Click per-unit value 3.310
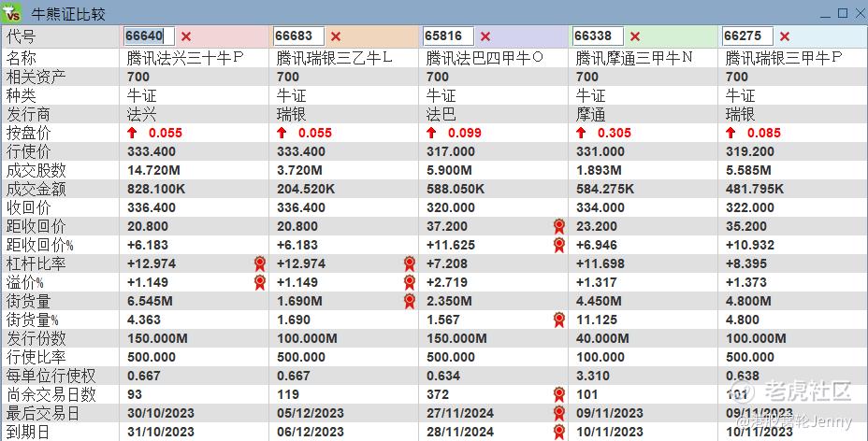Screen dimensions: 868x441 click(x=592, y=376)
